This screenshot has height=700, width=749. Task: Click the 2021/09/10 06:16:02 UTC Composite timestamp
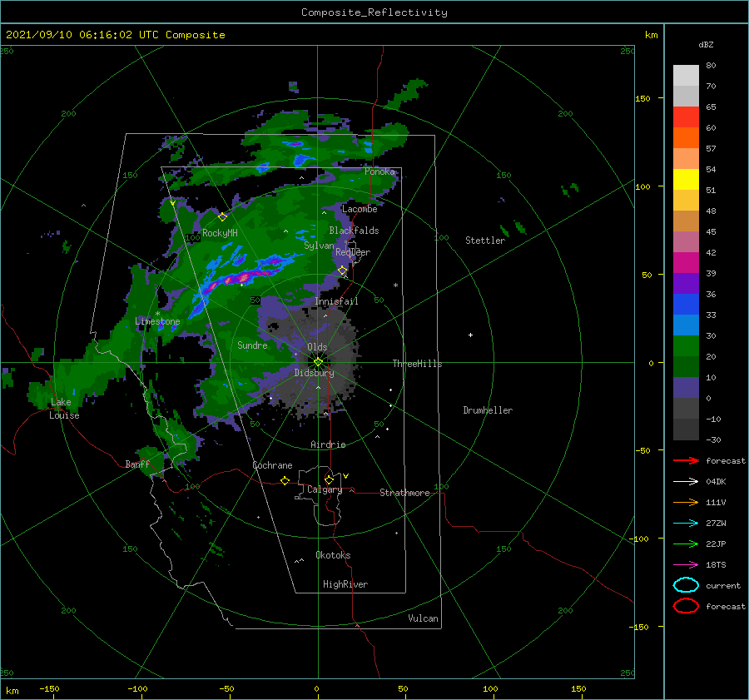pyautogui.click(x=115, y=35)
